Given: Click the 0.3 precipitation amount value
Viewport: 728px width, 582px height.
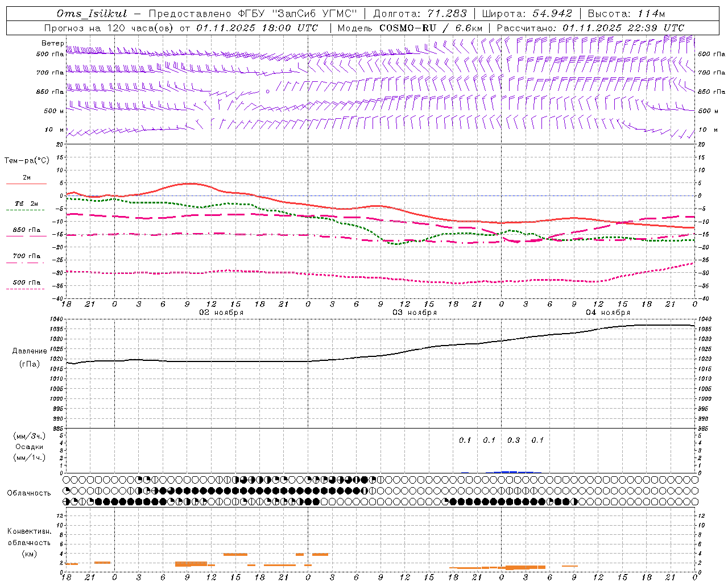Looking at the screenshot, I should pyautogui.click(x=514, y=440).
